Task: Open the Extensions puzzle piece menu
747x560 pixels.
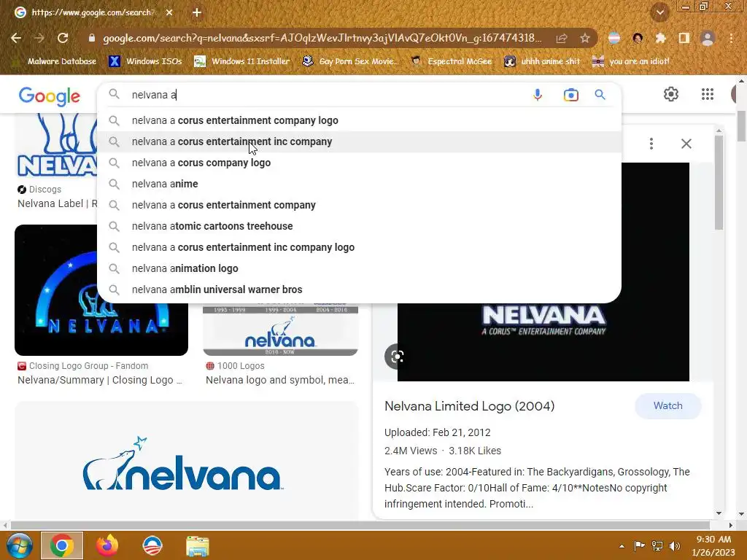Action: [660, 38]
